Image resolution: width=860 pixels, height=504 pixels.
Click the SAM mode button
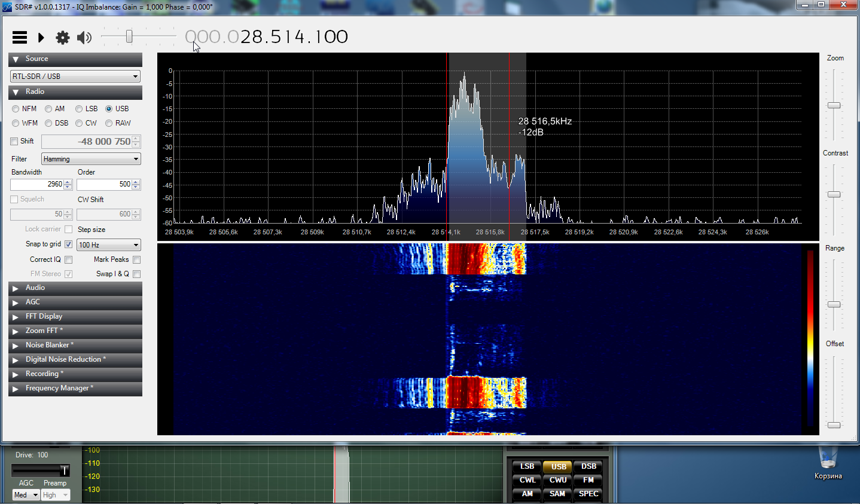tap(557, 494)
